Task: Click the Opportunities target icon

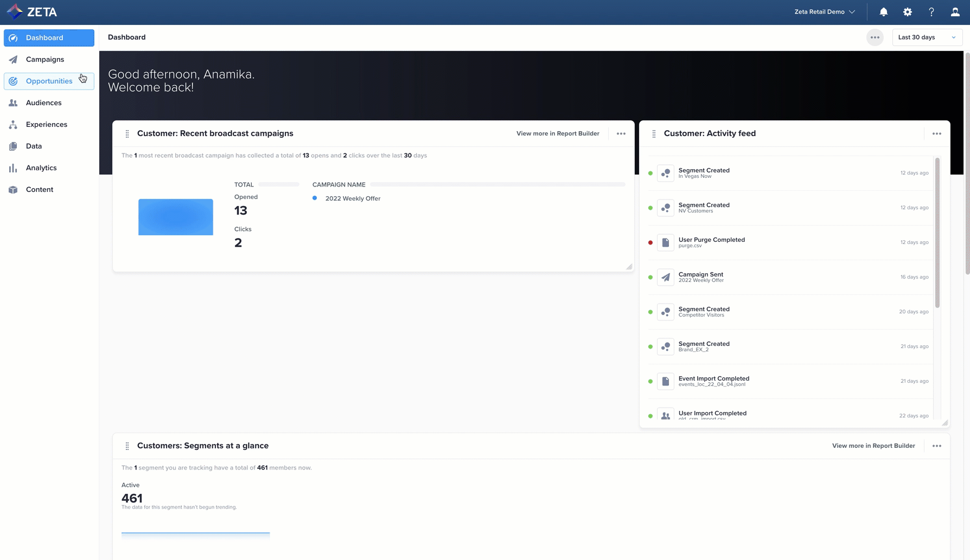Action: point(14,81)
